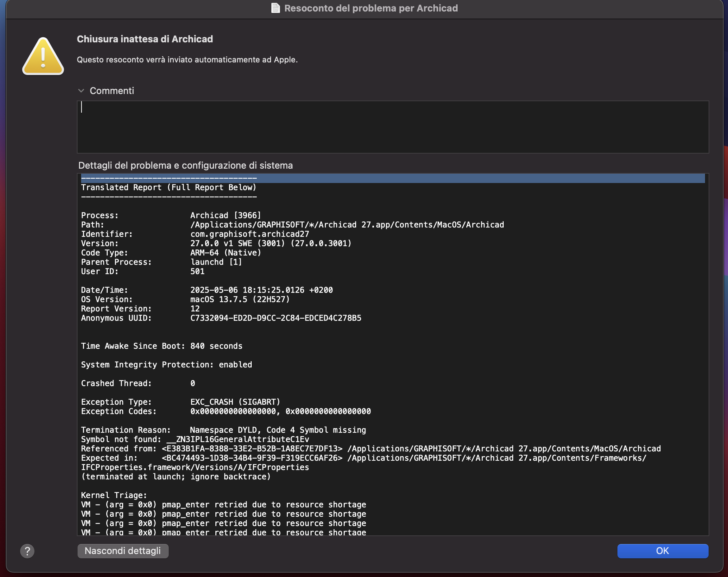Click '(terminated at launch; ignore backtrace)'
Screen dimensions: 728x577
click(x=176, y=477)
